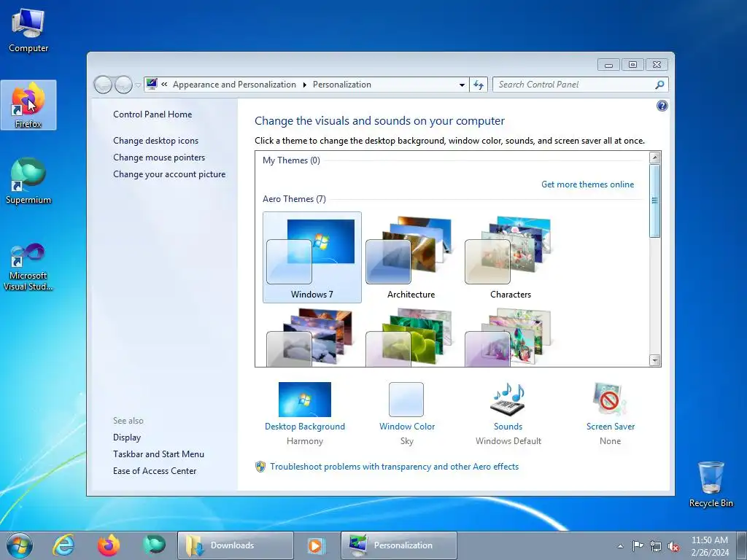747x560 pixels.
Task: Refresh the Personalization page
Action: [x=479, y=85]
